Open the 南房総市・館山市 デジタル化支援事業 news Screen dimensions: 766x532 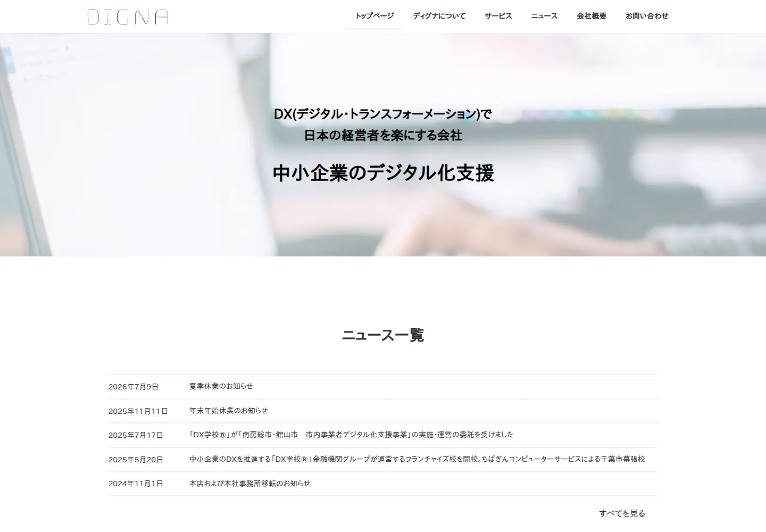[352, 435]
